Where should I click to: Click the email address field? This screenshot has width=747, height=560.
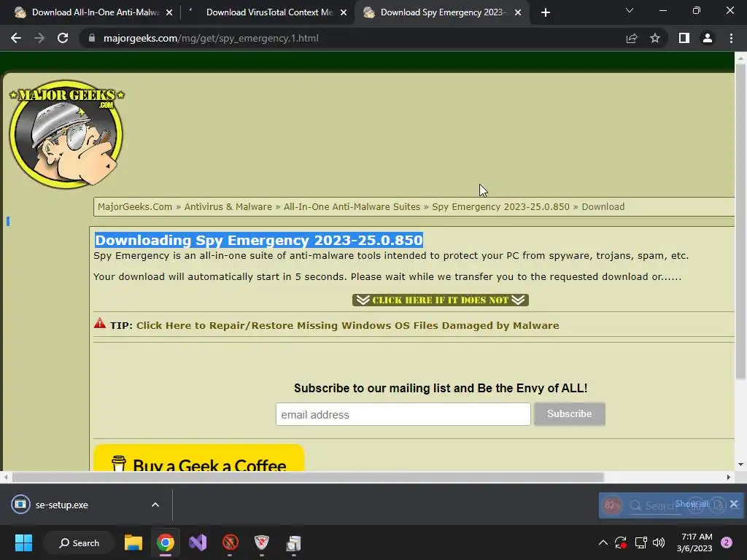coord(403,414)
